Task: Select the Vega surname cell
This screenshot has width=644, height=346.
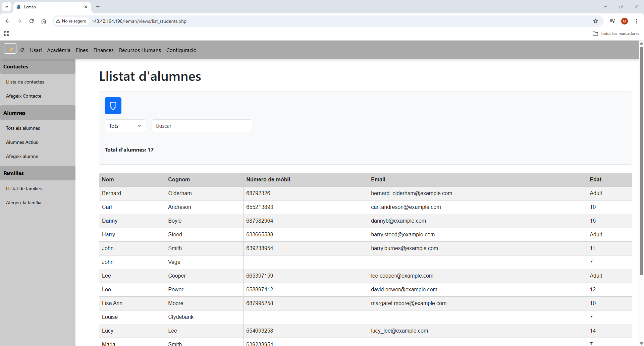Action: coord(204,262)
